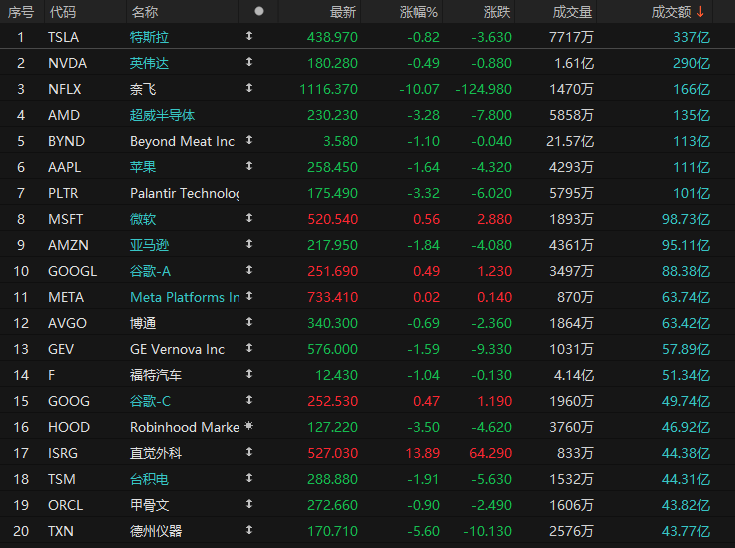735x548 pixels.
Task: Open the 微软 stock name link
Action: pos(143,219)
